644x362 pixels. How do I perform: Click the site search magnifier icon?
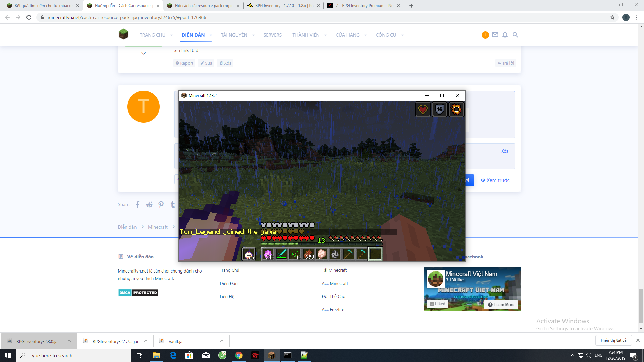coord(515,35)
